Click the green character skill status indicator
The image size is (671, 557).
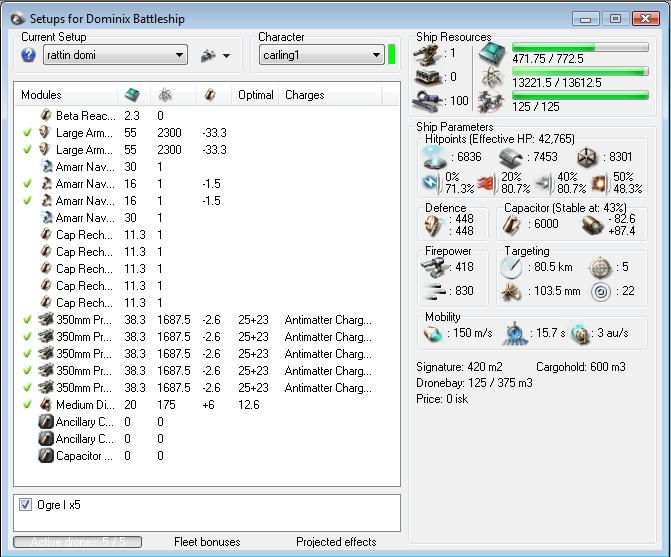click(391, 55)
